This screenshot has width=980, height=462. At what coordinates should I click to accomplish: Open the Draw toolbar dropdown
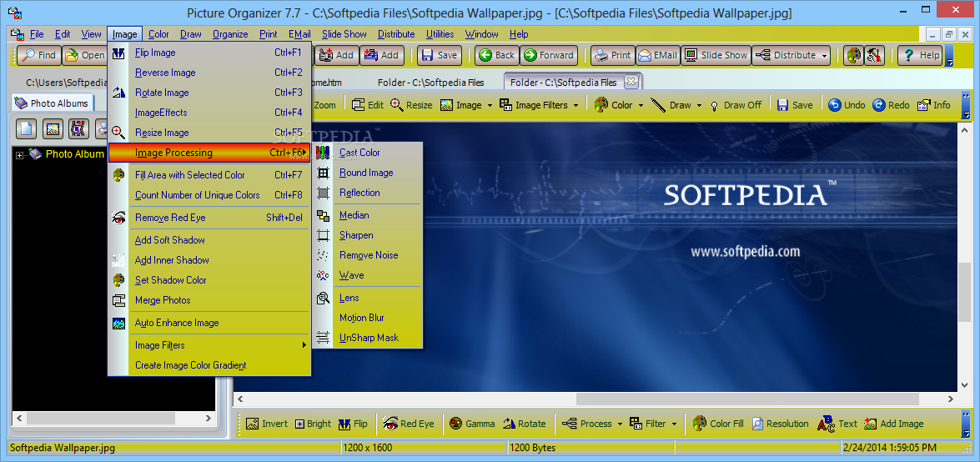pos(700,105)
